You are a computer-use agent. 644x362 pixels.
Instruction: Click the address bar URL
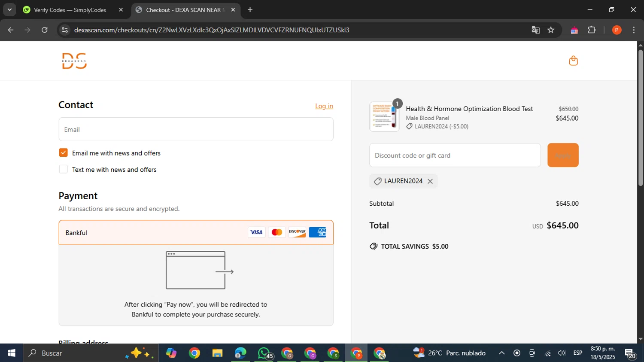coord(212,30)
